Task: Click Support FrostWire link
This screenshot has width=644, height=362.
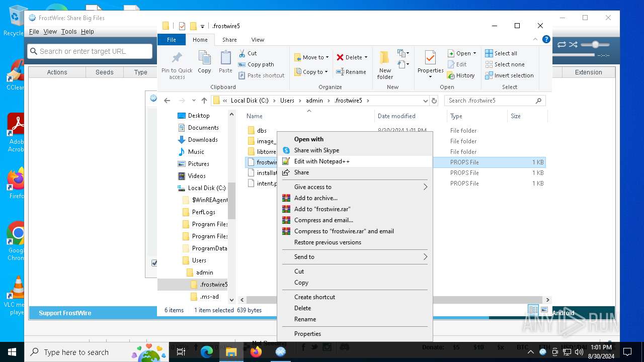Action: 65,313
